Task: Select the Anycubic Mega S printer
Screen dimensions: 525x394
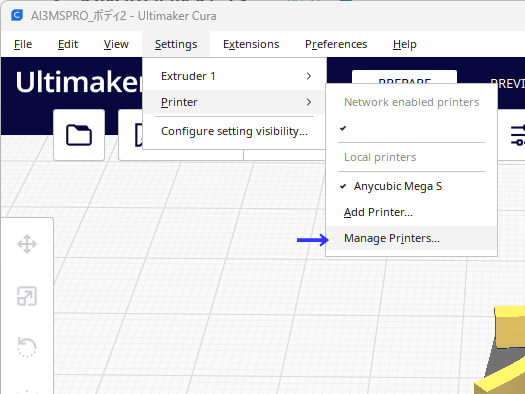Action: pyautogui.click(x=411, y=186)
